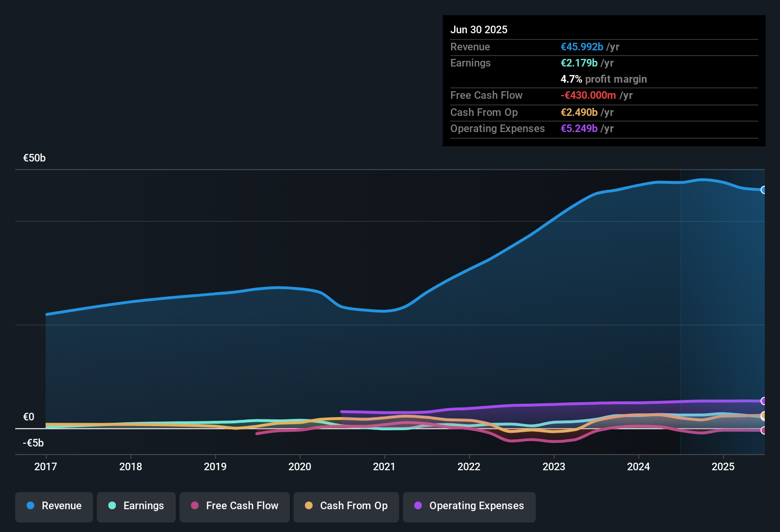Image resolution: width=780 pixels, height=532 pixels.
Task: Select the Free Cash Flow endpoint circle marker
Action: tap(764, 431)
